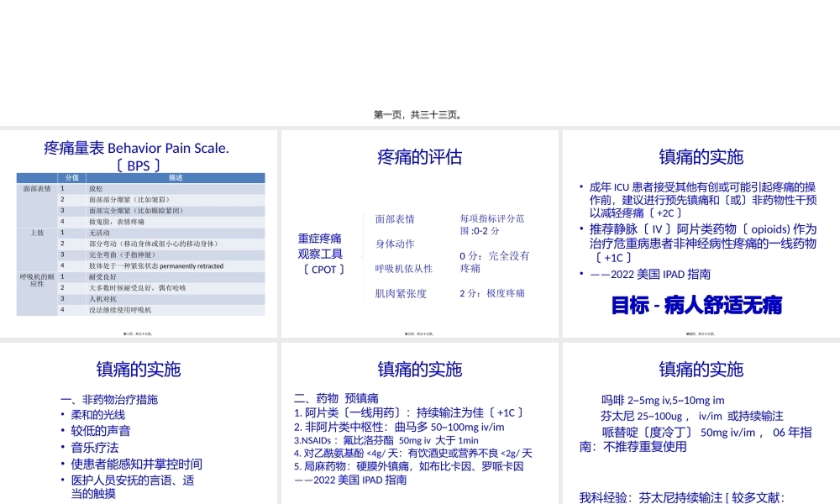Viewport: 840px width, 504px height.
Task: Click the 呼吸机的顺应性 table section
Action: point(35,281)
